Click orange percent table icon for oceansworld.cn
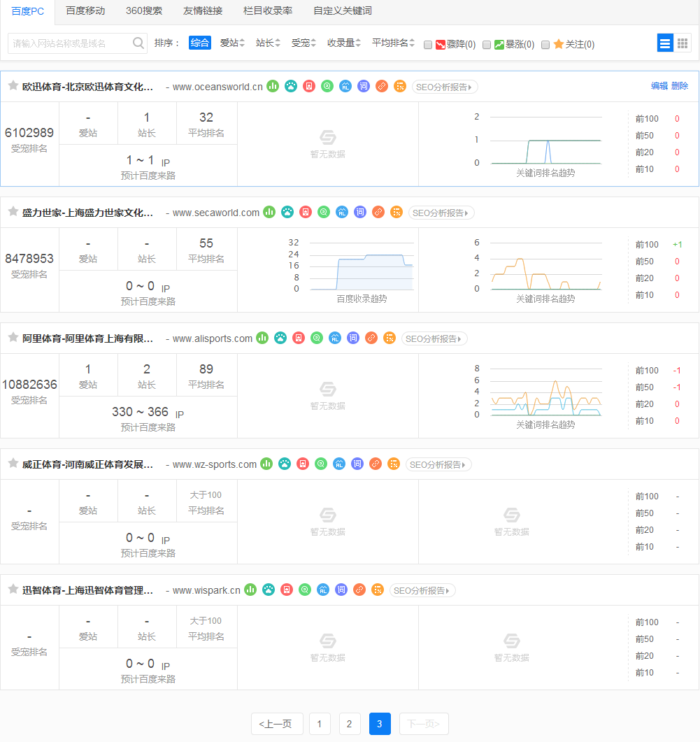Viewport: 700px width, 742px height. pos(400,86)
